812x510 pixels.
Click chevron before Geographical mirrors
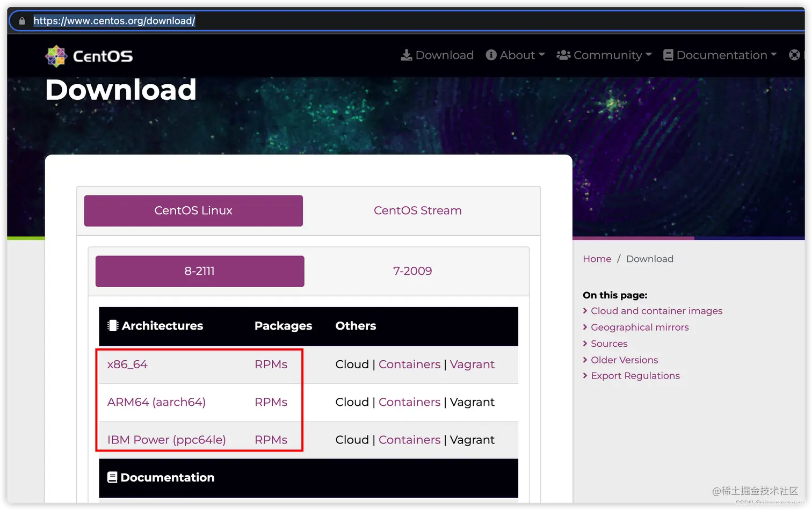coord(585,327)
